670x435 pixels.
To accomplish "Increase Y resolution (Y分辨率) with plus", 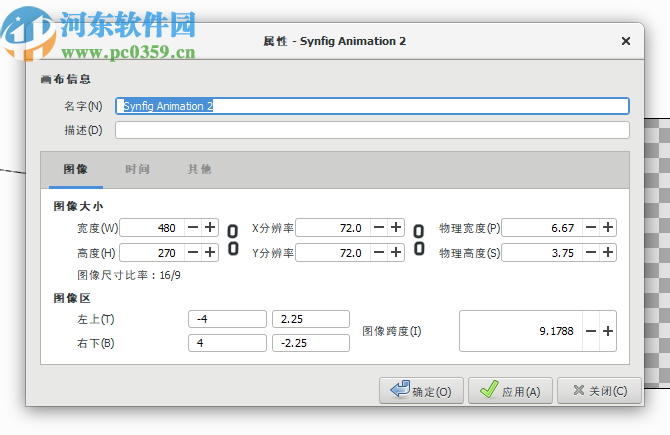I will point(396,253).
